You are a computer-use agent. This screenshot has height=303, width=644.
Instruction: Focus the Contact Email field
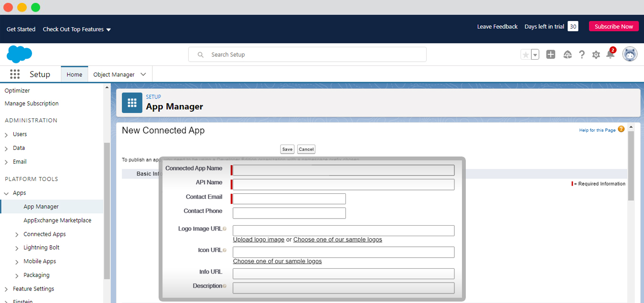click(x=289, y=199)
